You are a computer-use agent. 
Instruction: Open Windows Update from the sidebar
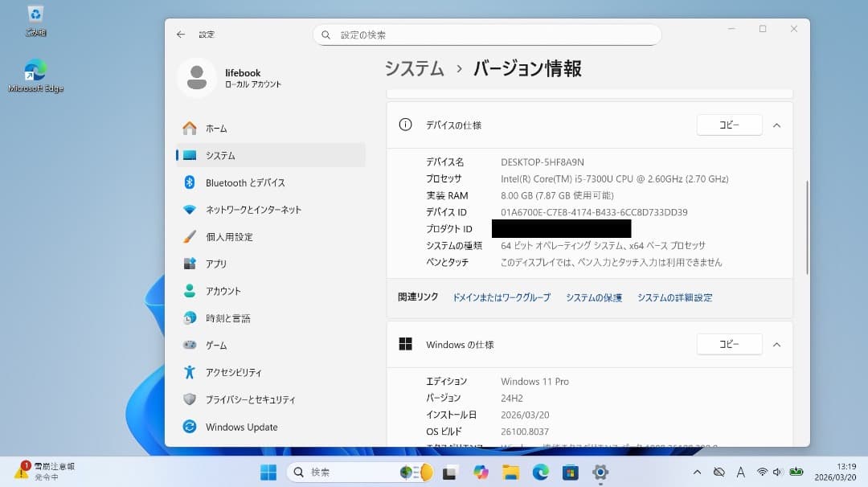[241, 427]
